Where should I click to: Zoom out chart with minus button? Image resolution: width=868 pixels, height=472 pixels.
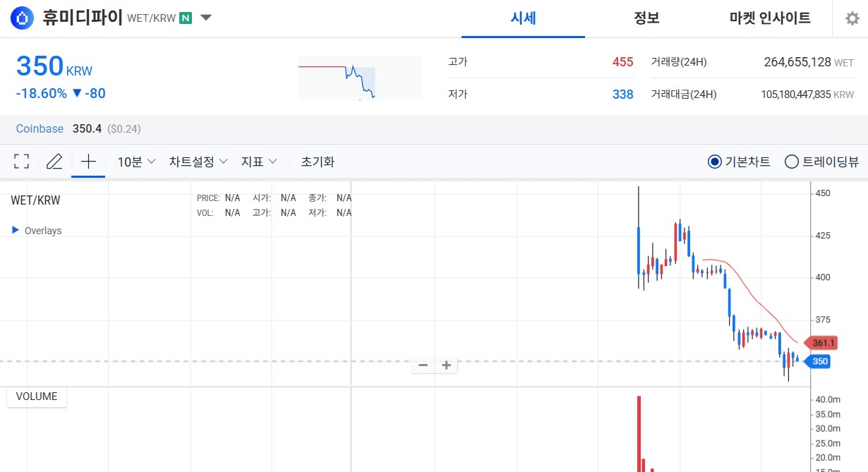point(423,365)
